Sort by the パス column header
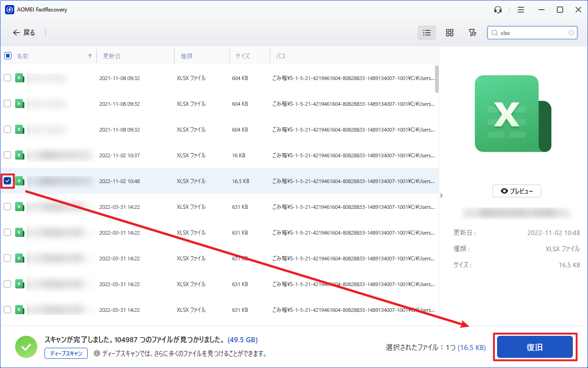Image resolution: width=588 pixels, height=368 pixels. click(x=281, y=56)
